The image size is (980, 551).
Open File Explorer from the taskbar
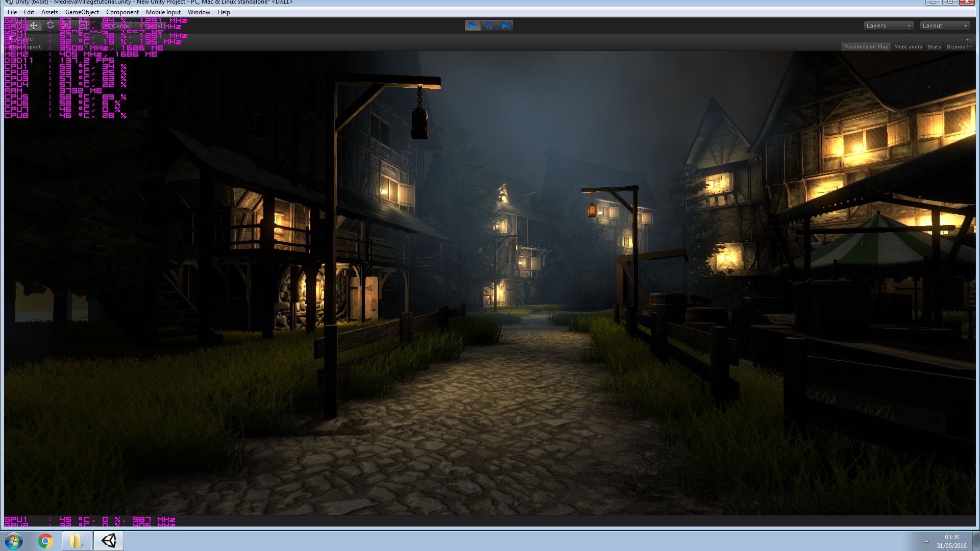coord(77,541)
